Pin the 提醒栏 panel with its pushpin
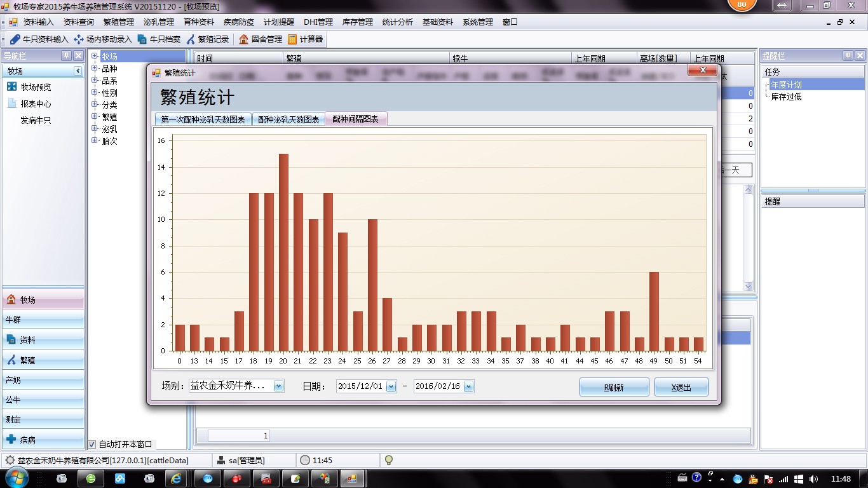The height and width of the screenshot is (488, 868). point(848,55)
